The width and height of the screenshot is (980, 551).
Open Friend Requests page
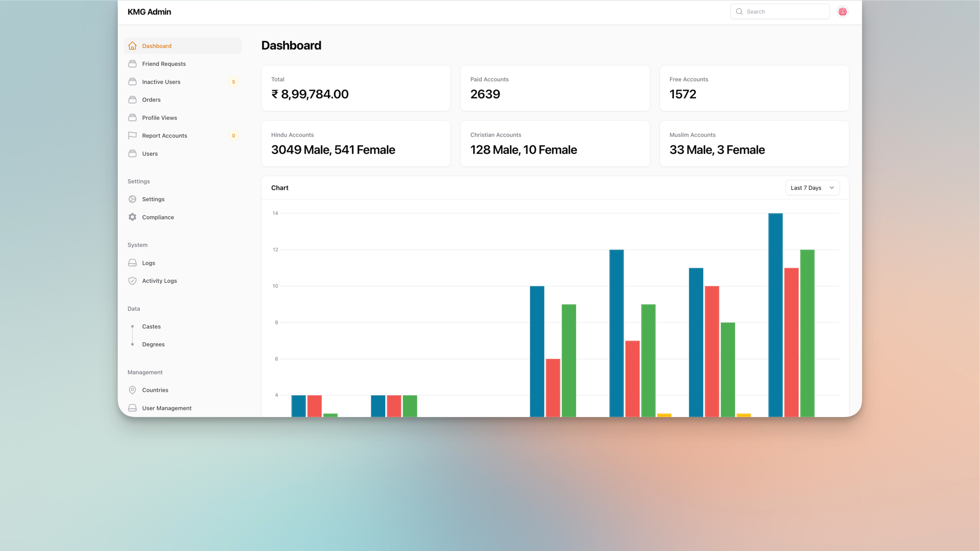[163, 64]
